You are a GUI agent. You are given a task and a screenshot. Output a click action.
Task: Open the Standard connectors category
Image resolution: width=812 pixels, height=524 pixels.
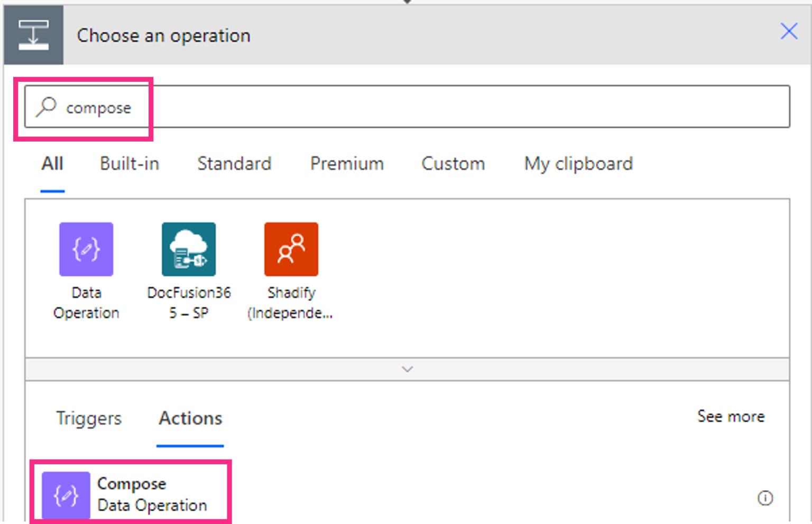pyautogui.click(x=234, y=164)
